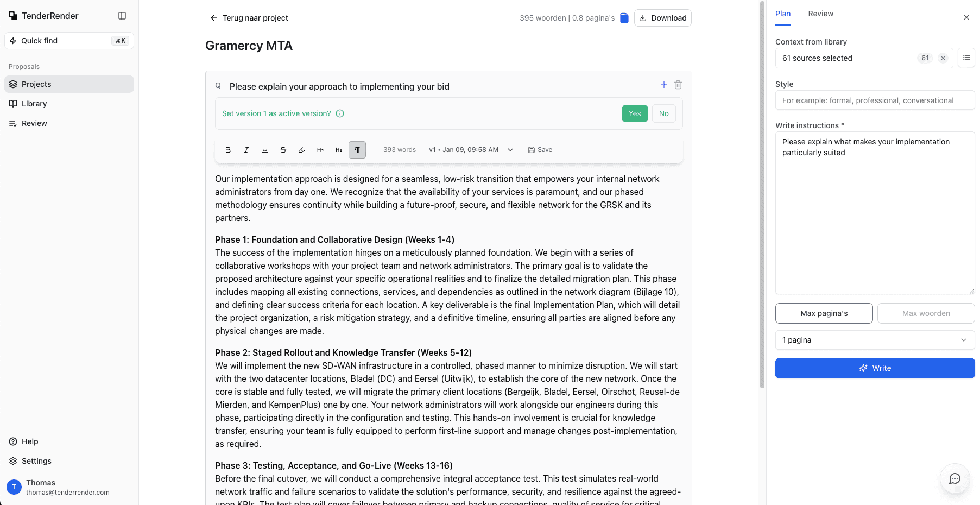Remove the 61 selected sources
The image size is (980, 505).
coord(943,58)
